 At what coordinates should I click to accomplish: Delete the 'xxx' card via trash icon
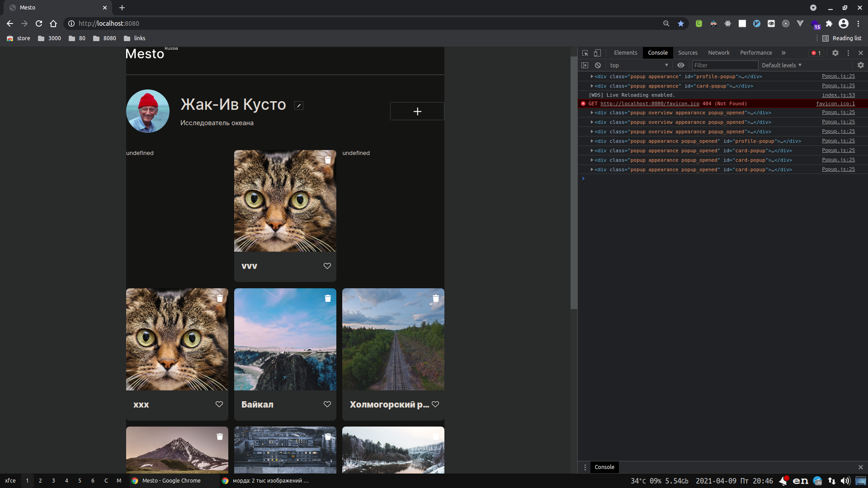(220, 298)
